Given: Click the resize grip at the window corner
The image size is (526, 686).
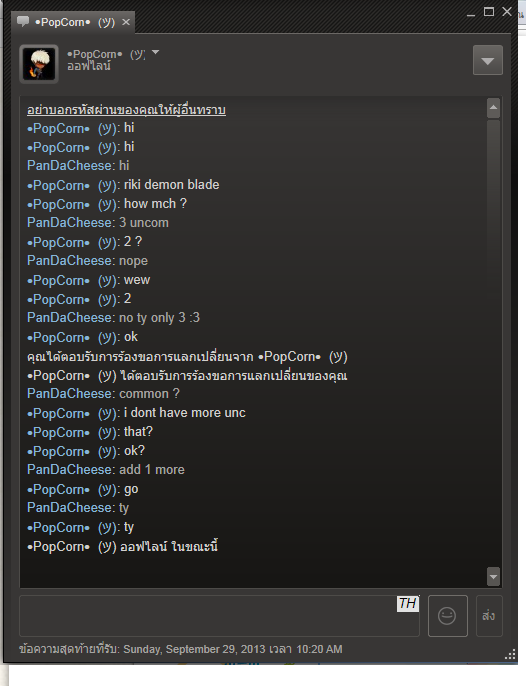Looking at the screenshot, I should 510,654.
